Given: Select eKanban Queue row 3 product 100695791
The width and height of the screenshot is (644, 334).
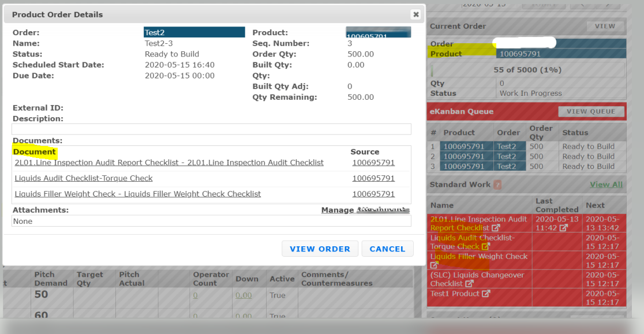Looking at the screenshot, I should coord(467,166).
